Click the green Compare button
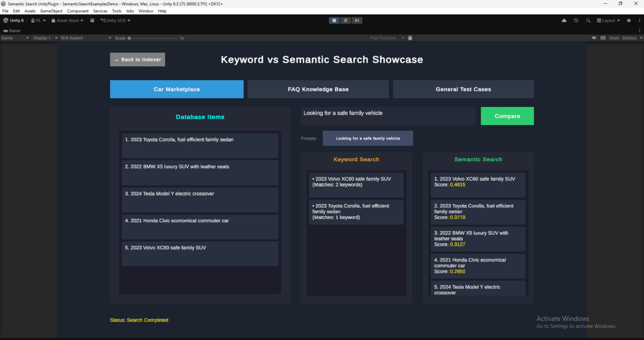Image resolution: width=644 pixels, height=340 pixels. tap(507, 116)
